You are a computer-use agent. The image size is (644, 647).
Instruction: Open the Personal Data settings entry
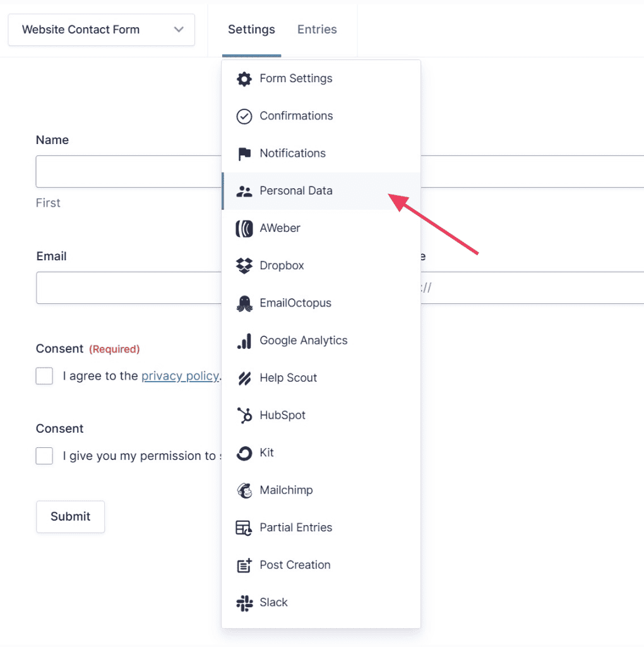321,191
